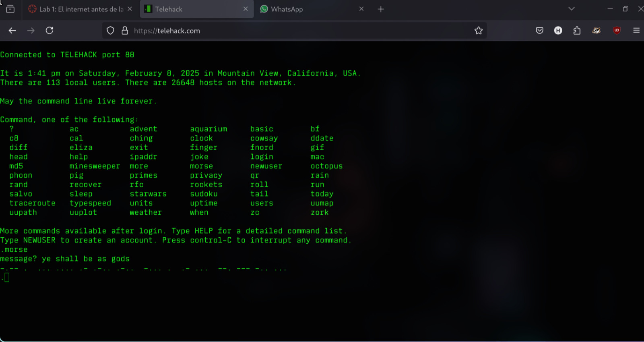Click the 'typespeed' command
The height and width of the screenshot is (342, 644).
point(90,203)
